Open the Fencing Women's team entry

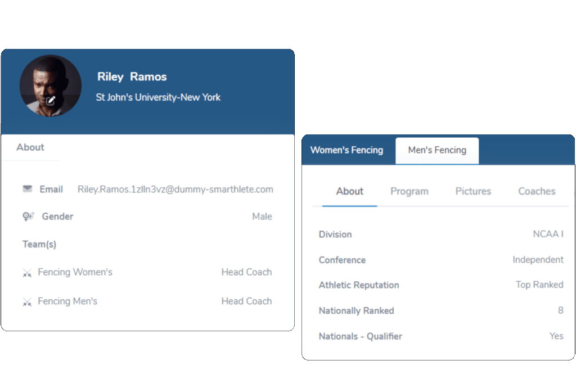click(75, 272)
